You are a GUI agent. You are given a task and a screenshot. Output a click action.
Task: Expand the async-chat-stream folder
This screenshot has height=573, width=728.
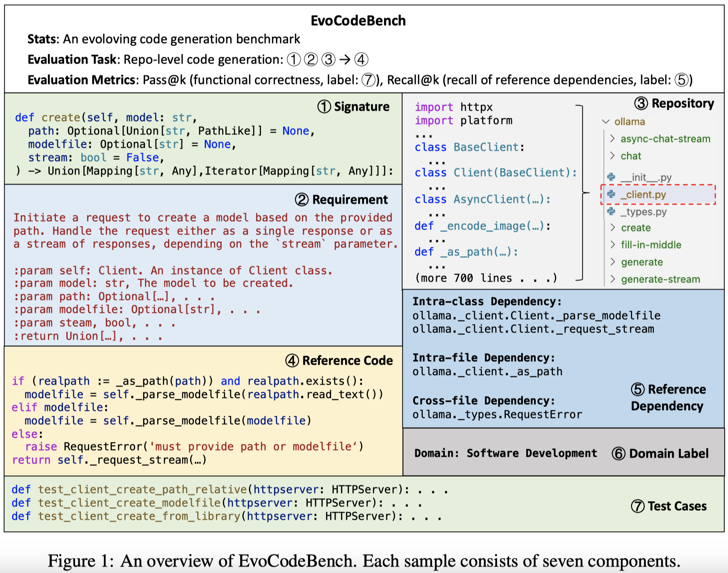coord(613,138)
